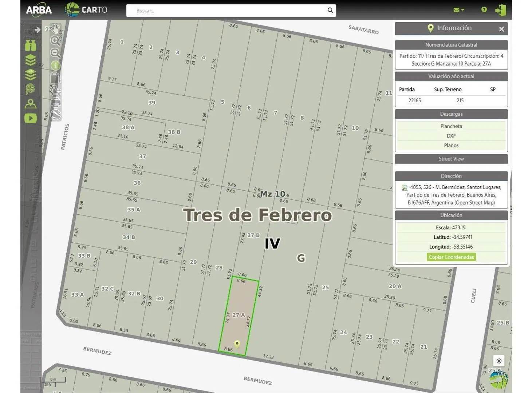Collapse sidebar with the arrow icon
532x393 pixels.
pyautogui.click(x=37, y=29)
